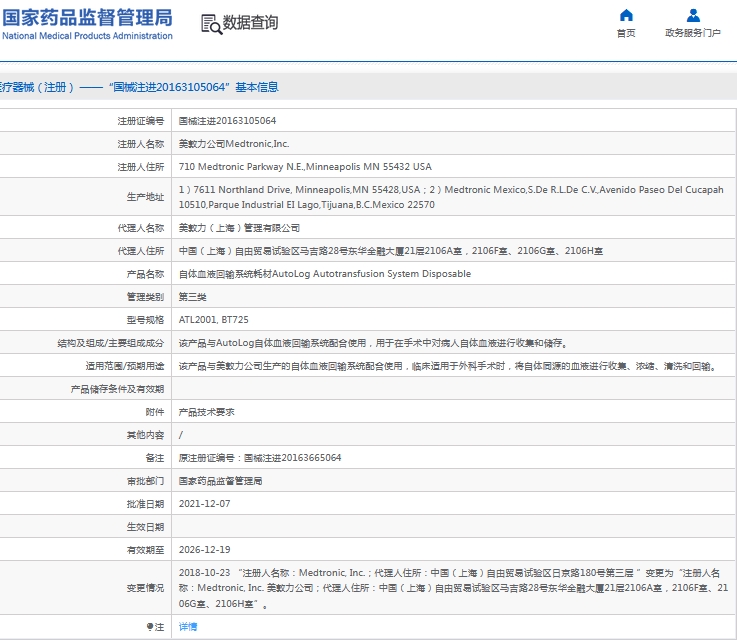737x640 pixels.
Task: Click the 首页 label
Action: pos(626,33)
